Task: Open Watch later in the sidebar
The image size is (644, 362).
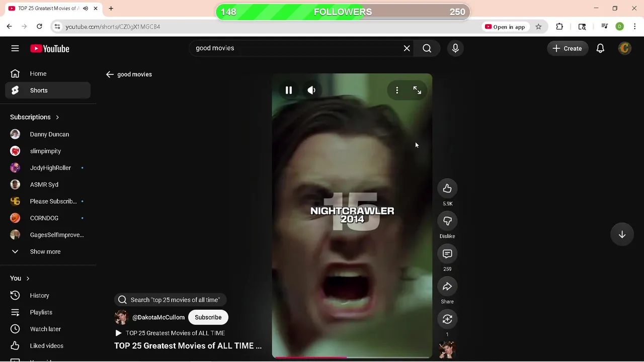Action: coord(48,329)
